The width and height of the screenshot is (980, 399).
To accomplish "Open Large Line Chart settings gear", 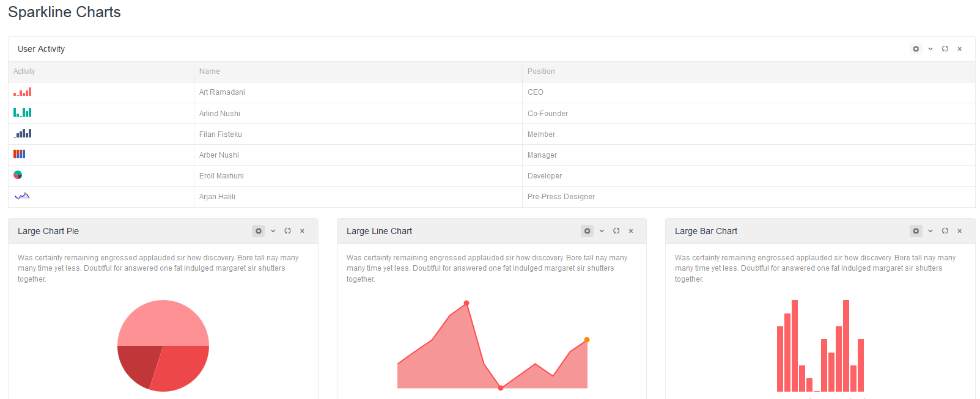I will coord(588,231).
